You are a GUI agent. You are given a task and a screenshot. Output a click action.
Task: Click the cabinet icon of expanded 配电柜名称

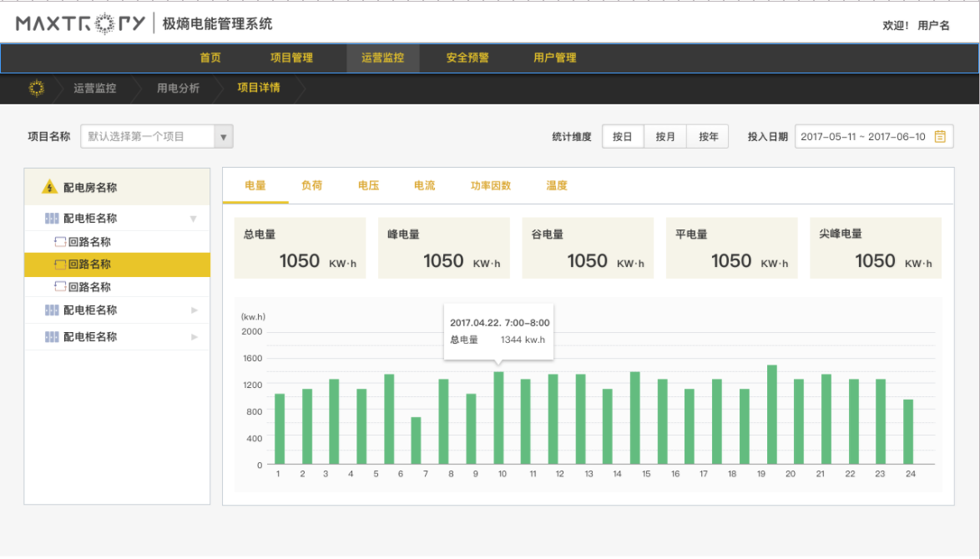52,218
